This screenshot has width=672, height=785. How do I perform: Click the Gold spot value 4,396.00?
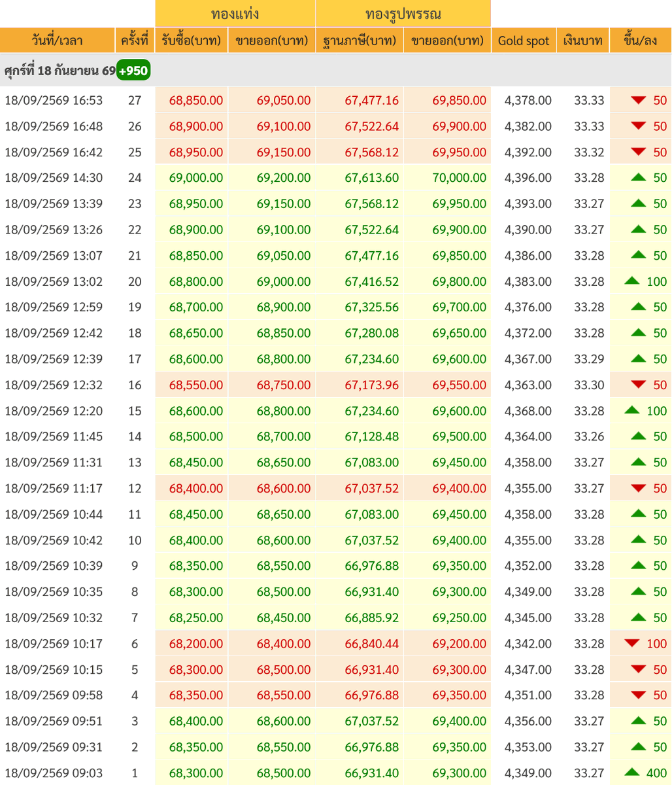click(x=528, y=178)
